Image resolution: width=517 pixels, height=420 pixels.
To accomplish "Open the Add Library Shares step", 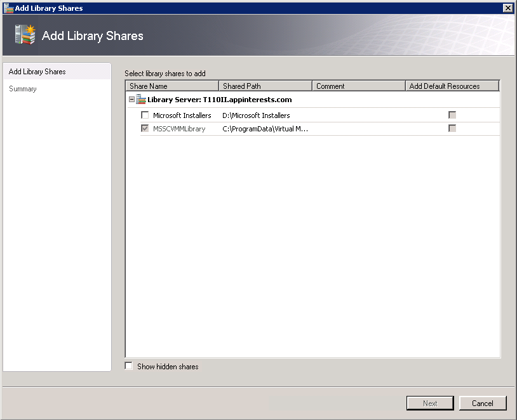I will 37,72.
